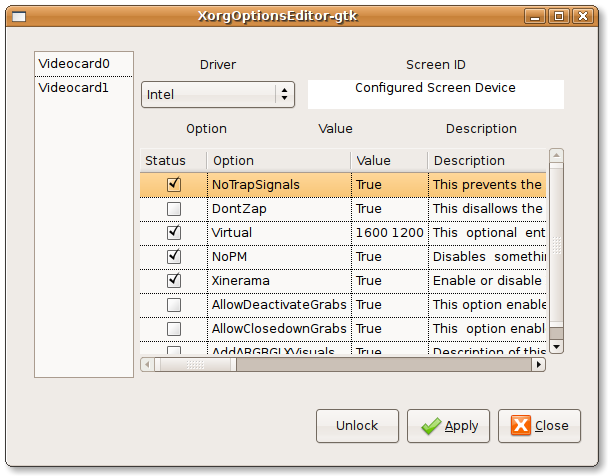Enable the DontZap option checkbox

point(174,208)
